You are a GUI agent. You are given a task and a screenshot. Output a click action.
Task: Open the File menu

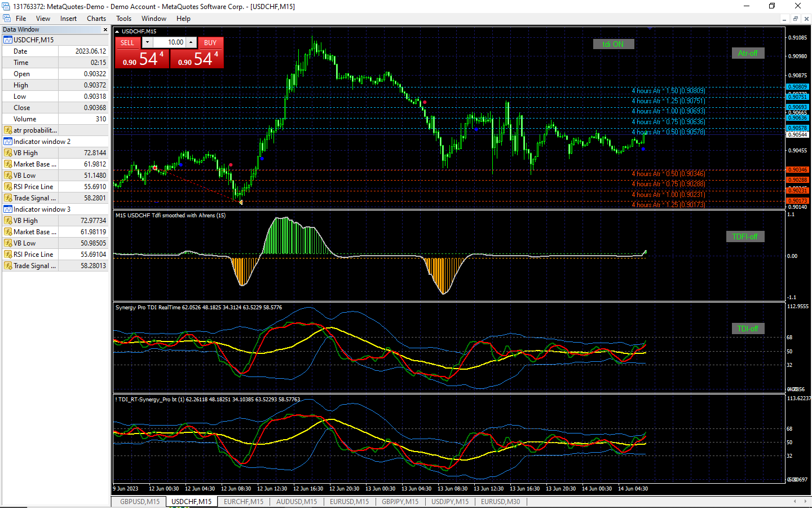click(21, 19)
